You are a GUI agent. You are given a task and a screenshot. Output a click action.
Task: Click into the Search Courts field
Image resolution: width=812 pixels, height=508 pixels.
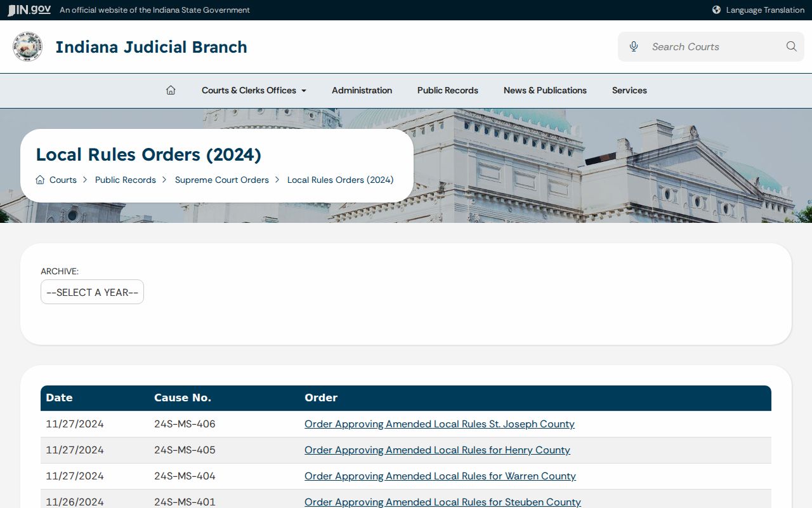click(x=712, y=47)
